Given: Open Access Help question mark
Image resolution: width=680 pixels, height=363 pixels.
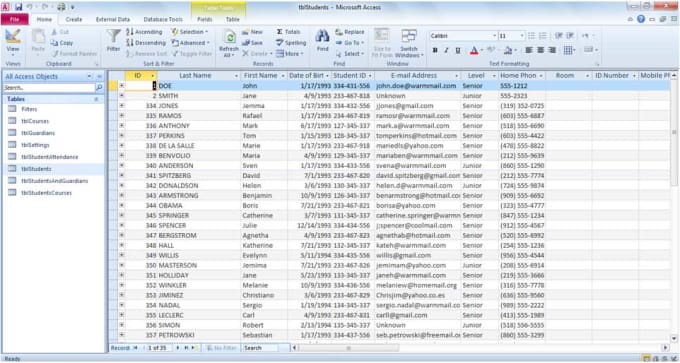Looking at the screenshot, I should [x=641, y=19].
